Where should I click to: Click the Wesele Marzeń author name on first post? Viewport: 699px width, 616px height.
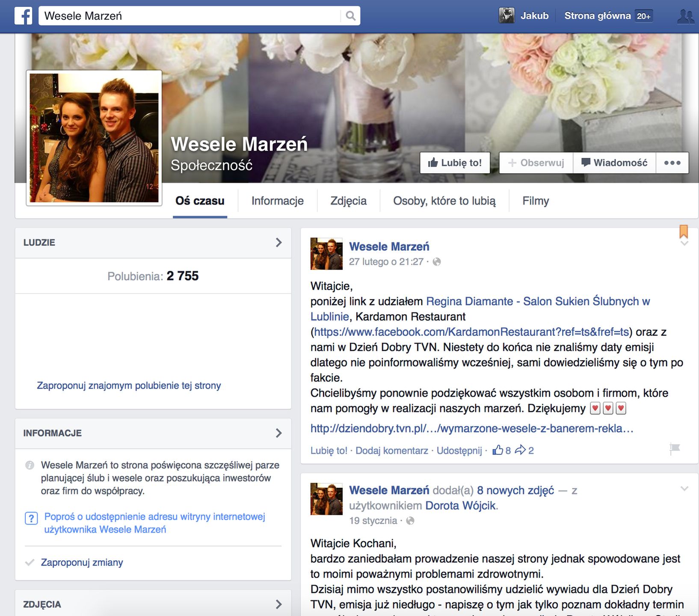click(389, 246)
